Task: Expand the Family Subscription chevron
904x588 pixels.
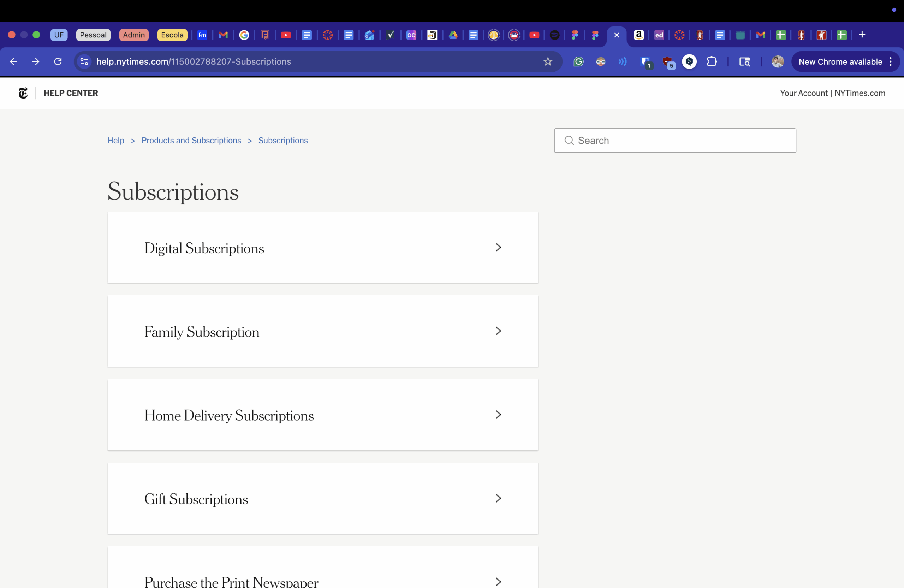Action: pos(498,331)
